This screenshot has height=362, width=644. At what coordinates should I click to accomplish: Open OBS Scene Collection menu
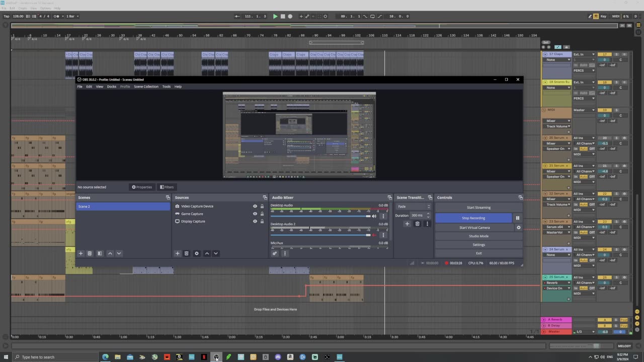pyautogui.click(x=146, y=86)
